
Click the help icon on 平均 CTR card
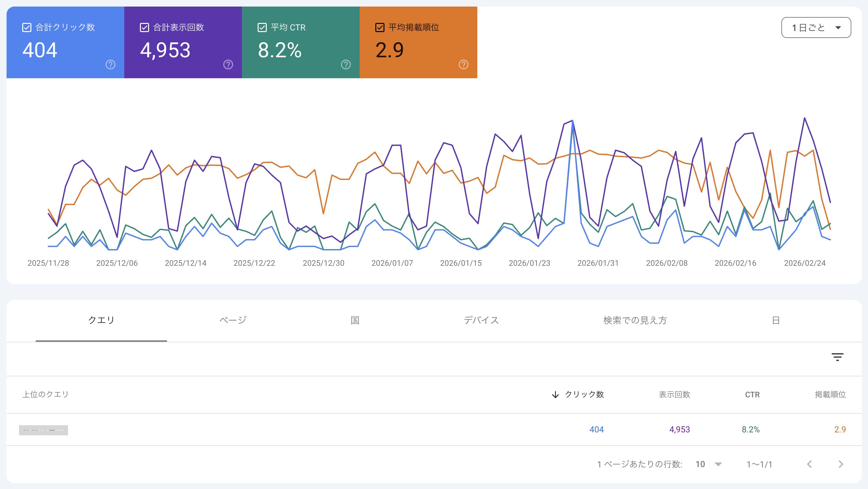345,65
